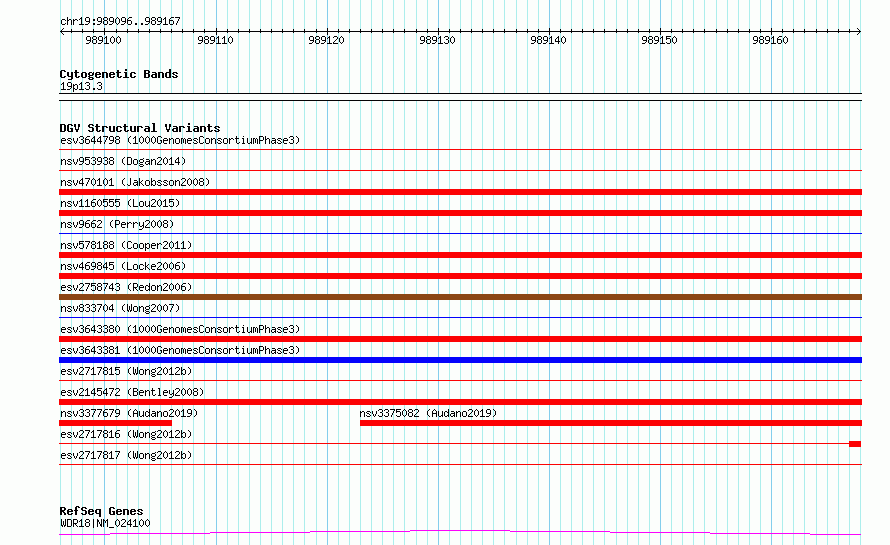Select the RefSeq Genes track title
The image size is (890, 545).
[101, 512]
